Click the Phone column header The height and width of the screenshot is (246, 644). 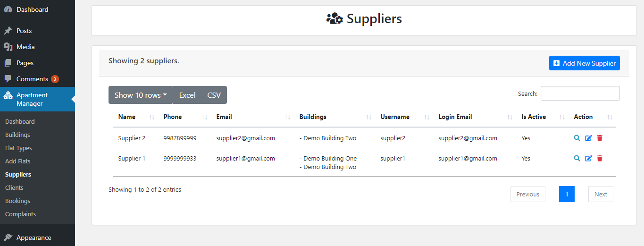click(x=184, y=117)
